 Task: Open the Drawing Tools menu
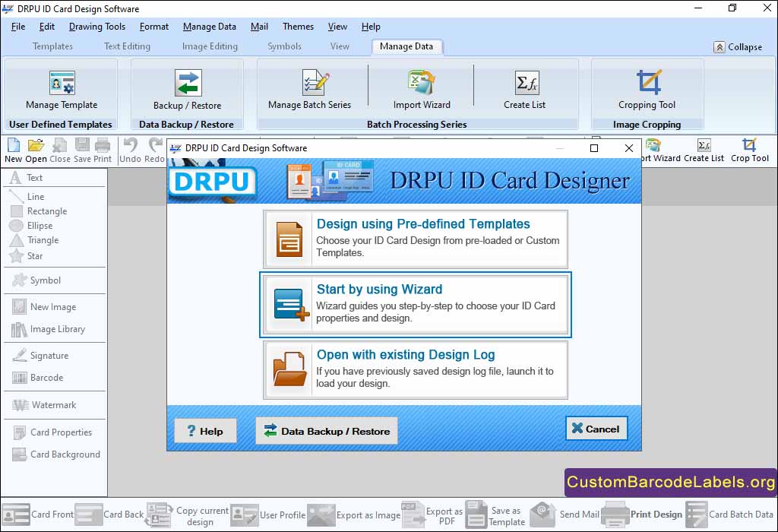pos(97,27)
